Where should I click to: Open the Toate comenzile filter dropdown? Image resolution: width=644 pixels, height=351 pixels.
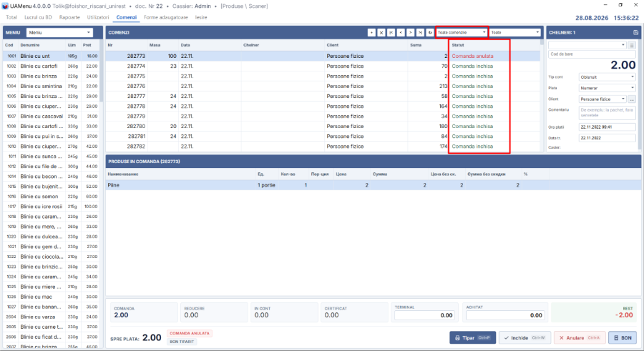(x=462, y=32)
